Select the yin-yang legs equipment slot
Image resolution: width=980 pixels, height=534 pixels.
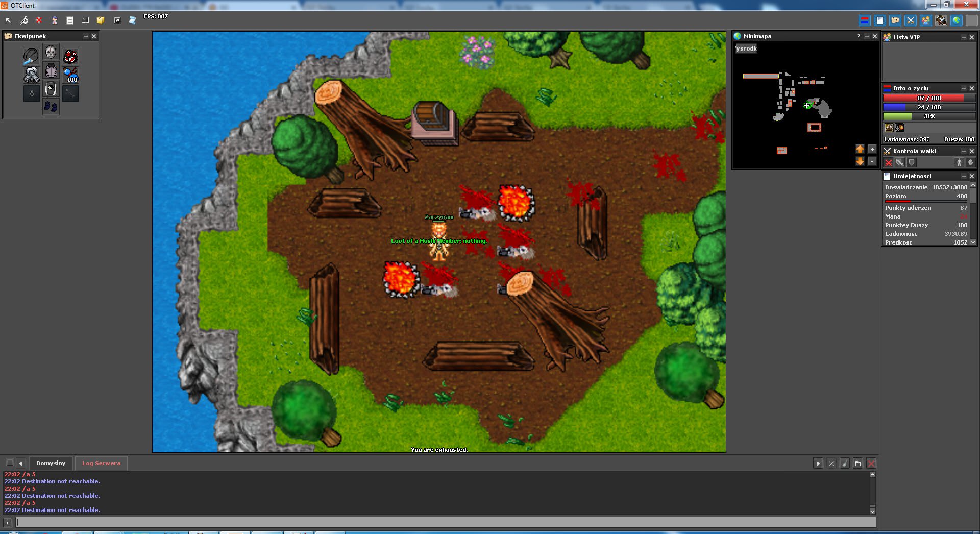pyautogui.click(x=51, y=89)
